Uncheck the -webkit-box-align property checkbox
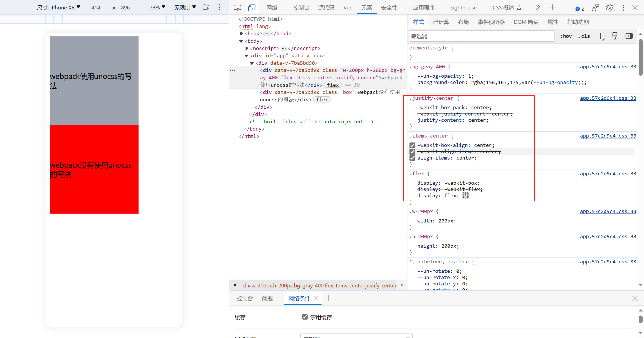Viewport: 644px width, 338px height. point(412,145)
